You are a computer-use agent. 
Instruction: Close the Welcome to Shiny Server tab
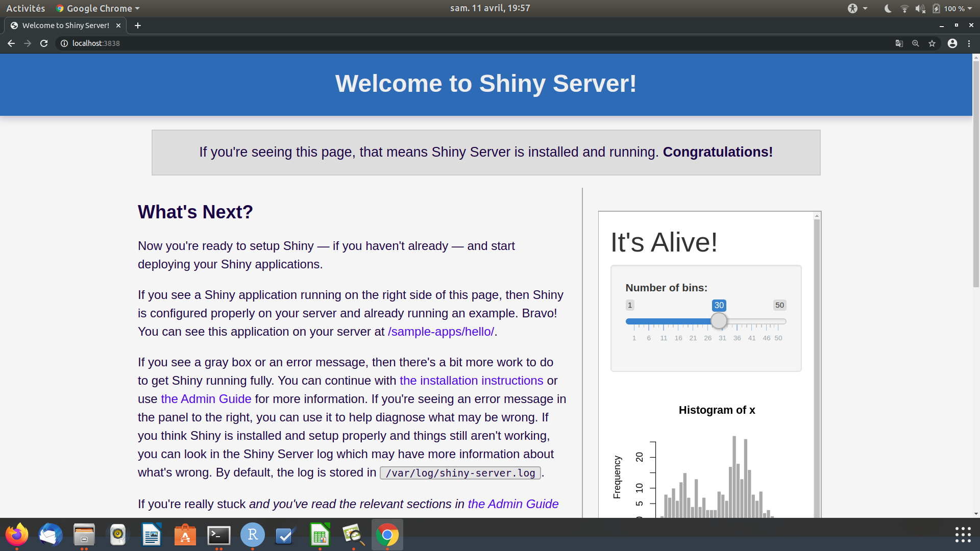(118, 26)
